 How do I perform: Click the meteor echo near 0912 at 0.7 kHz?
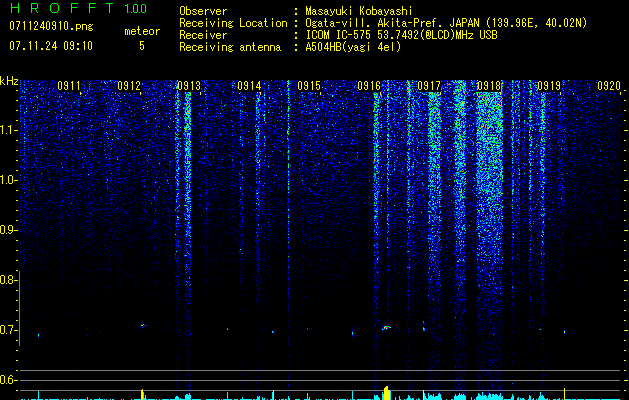point(143,325)
